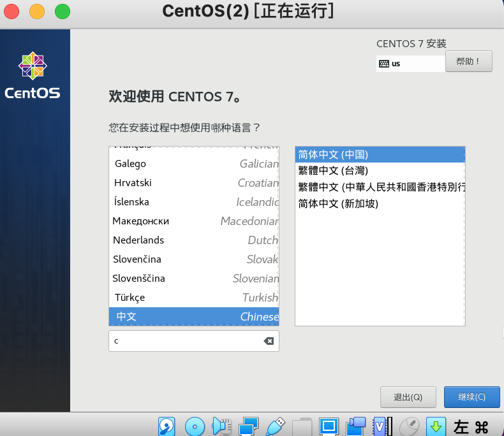
Task: Maximize the VM window with green button
Action: (x=63, y=11)
